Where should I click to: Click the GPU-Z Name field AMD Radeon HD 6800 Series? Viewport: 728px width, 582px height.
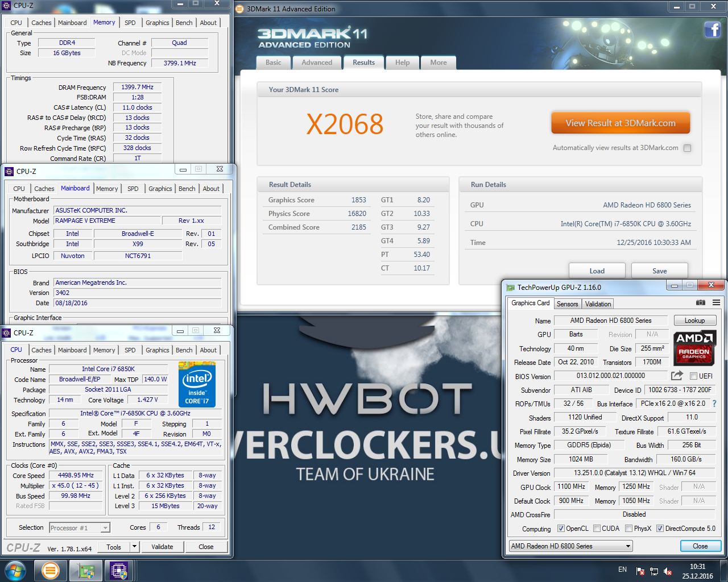point(611,321)
